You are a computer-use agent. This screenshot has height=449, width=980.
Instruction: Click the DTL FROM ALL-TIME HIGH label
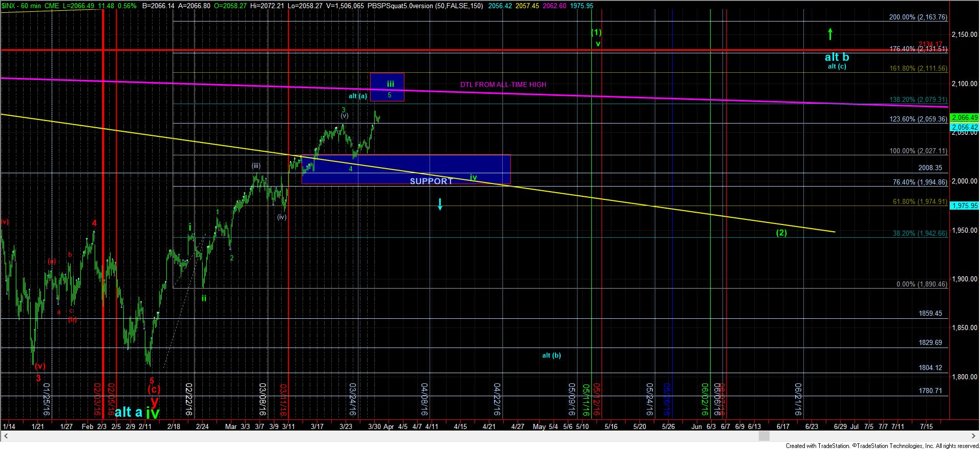tap(503, 85)
